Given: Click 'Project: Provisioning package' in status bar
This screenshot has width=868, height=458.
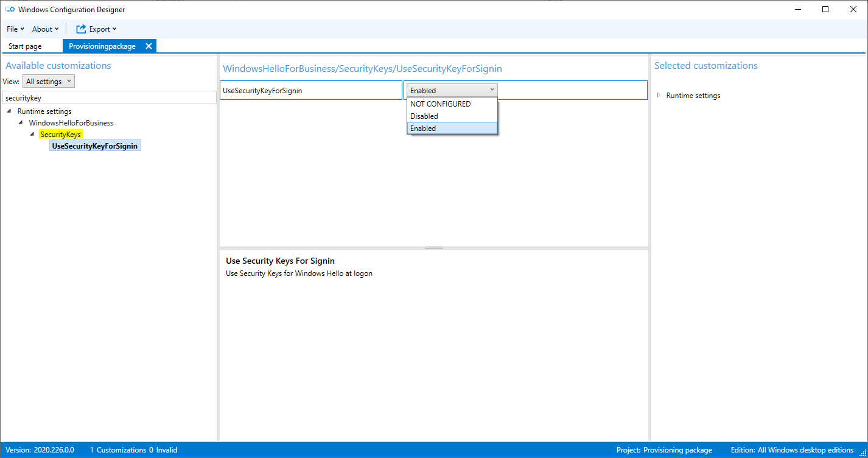Looking at the screenshot, I should coord(664,450).
